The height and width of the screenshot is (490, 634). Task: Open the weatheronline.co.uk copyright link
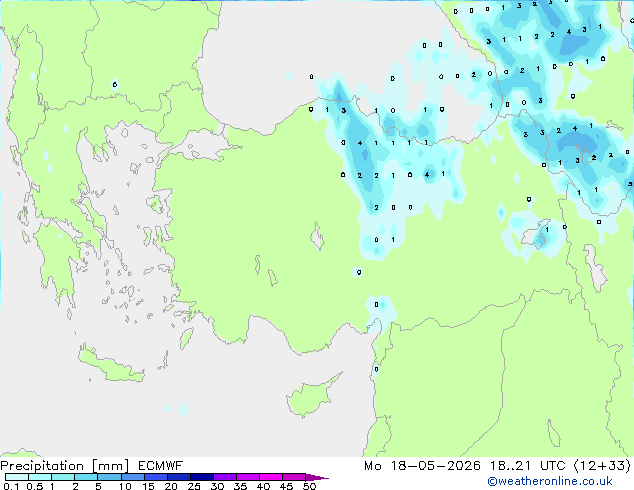(550, 481)
